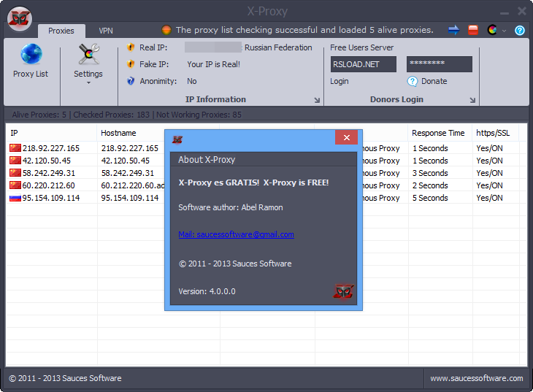Click the China flag beside 60.220.212.60
Viewport: 533px width, 392px height.
click(x=15, y=185)
